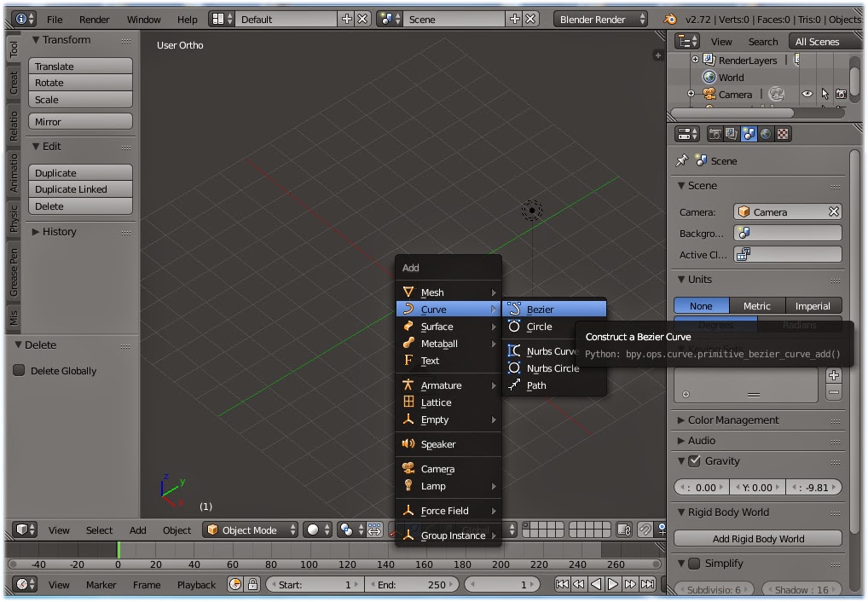The width and height of the screenshot is (868, 602).
Task: Open the Curve submenu in Add menu
Action: [433, 309]
